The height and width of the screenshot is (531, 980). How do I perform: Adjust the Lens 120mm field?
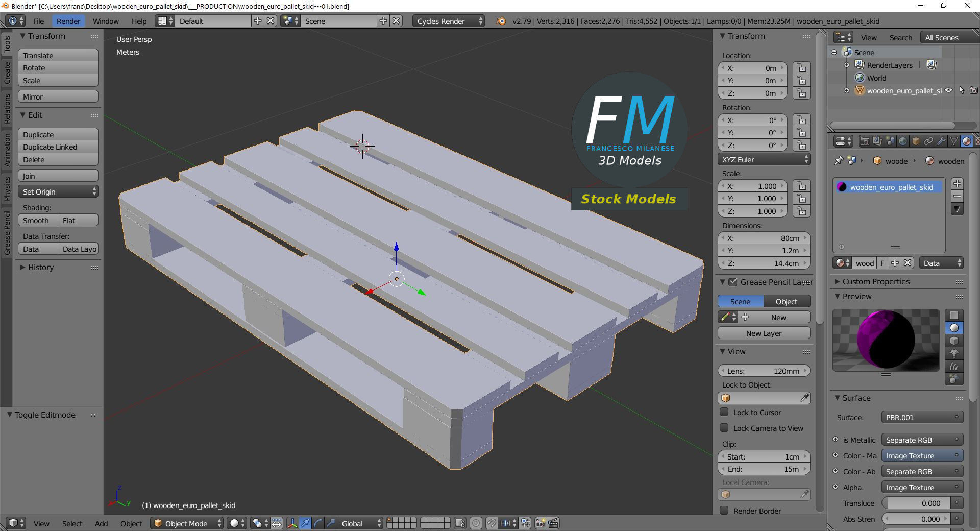pos(764,371)
